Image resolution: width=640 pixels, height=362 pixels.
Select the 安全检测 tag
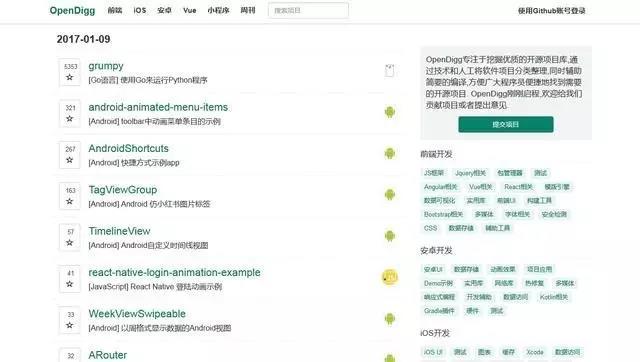(x=554, y=214)
